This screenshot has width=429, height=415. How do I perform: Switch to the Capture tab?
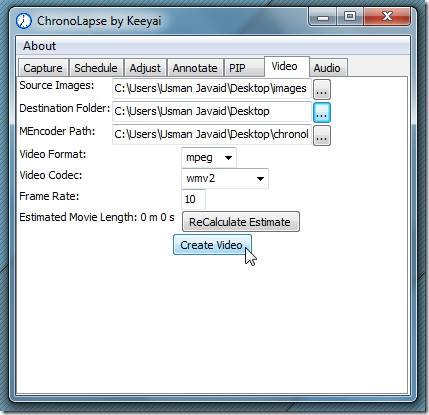43,68
